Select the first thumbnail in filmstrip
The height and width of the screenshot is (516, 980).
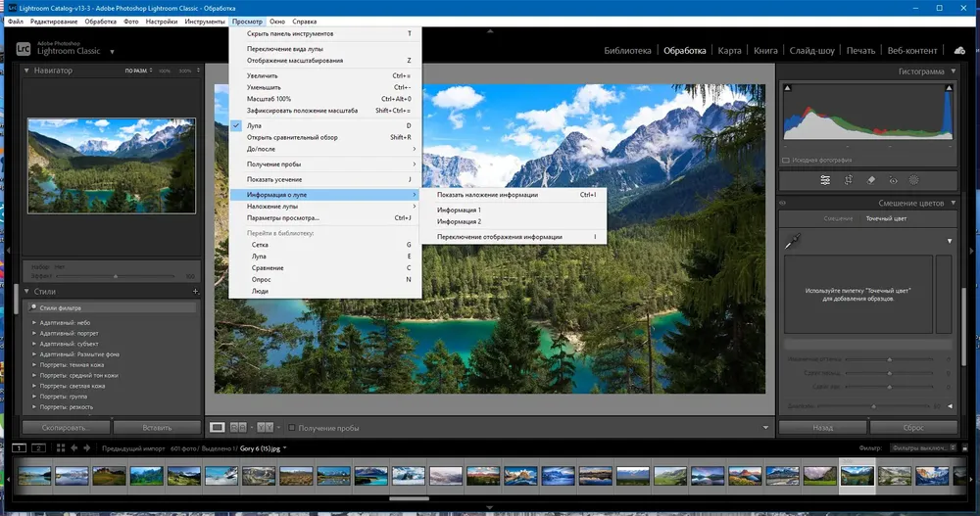pyautogui.click(x=34, y=476)
